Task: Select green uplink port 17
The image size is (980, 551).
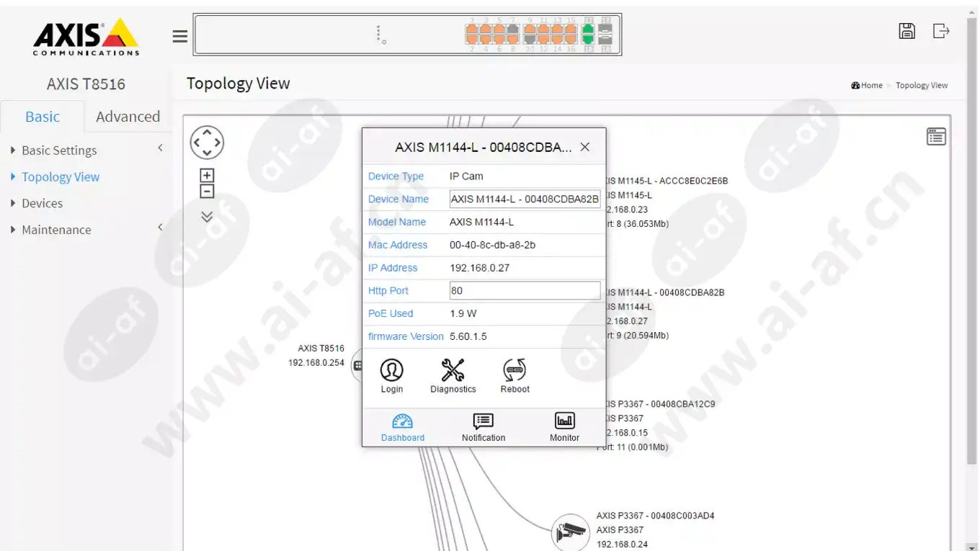Action: 588,29
